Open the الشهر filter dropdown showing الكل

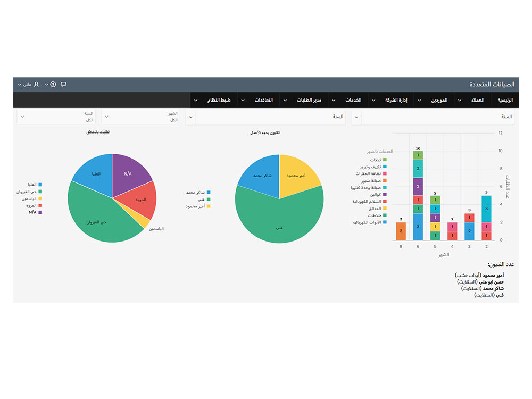(x=141, y=117)
